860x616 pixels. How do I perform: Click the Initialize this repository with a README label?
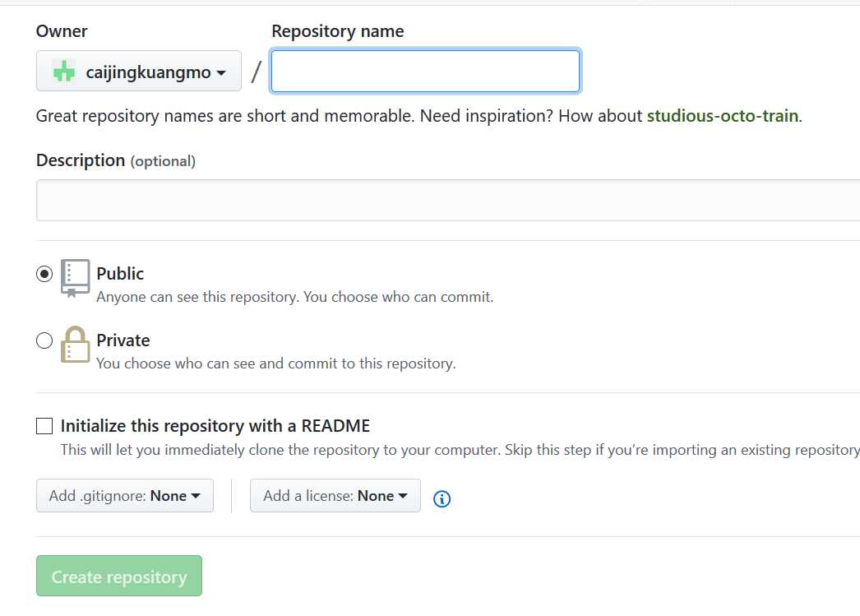click(215, 426)
